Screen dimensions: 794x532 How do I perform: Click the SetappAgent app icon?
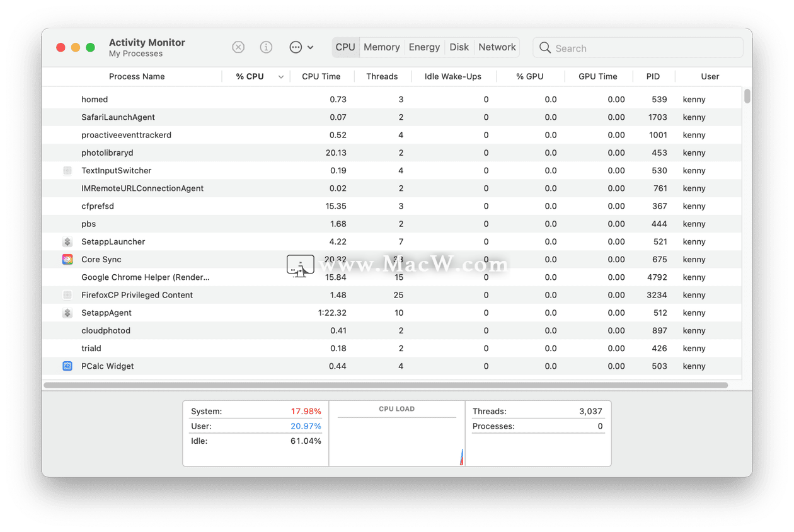tap(67, 313)
